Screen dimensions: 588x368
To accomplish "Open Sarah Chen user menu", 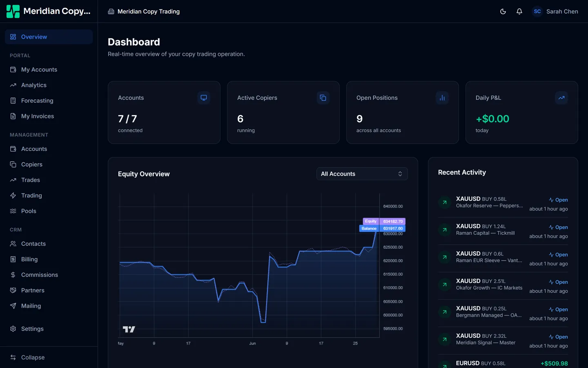I will (555, 11).
